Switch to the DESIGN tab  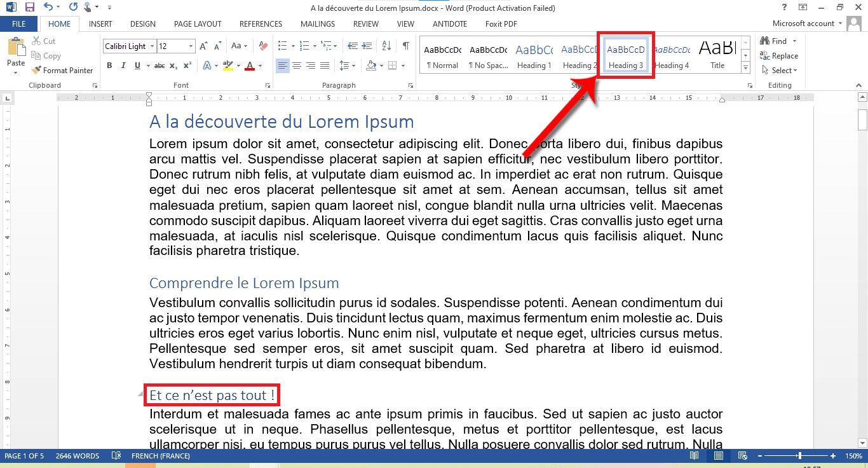tap(143, 24)
